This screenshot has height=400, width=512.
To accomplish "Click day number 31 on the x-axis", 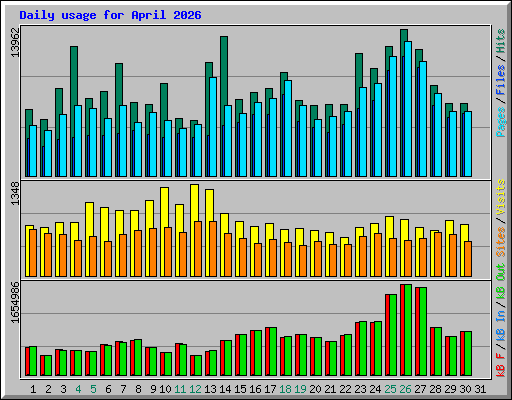I will click(x=480, y=389).
